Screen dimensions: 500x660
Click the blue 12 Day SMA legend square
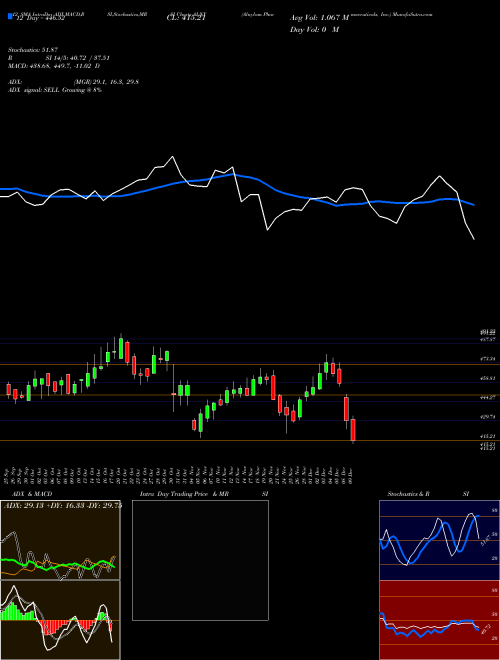pos(10,16)
